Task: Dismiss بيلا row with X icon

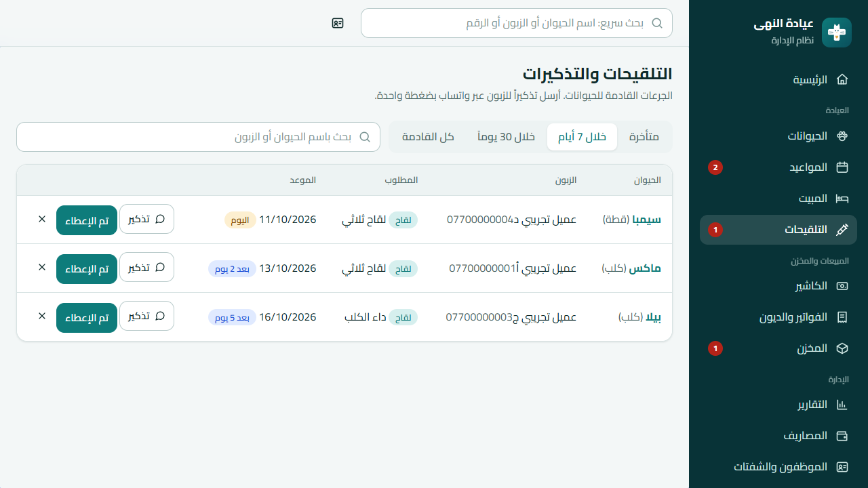Action: [42, 316]
